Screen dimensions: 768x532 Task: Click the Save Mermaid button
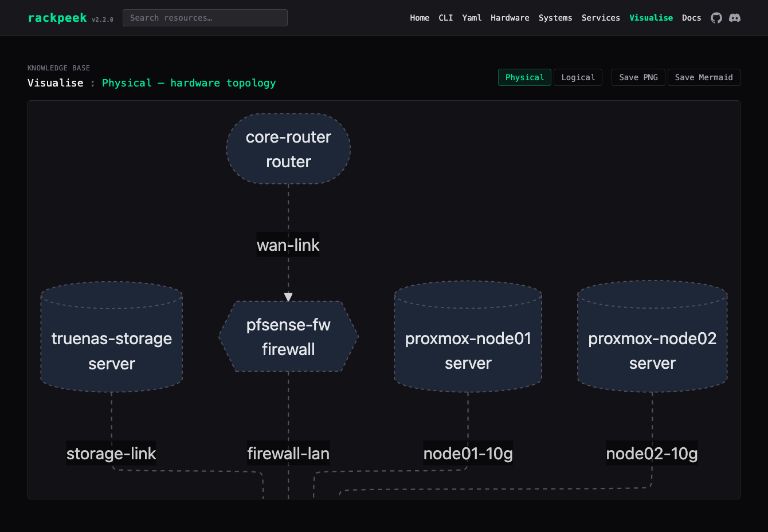[x=704, y=77]
